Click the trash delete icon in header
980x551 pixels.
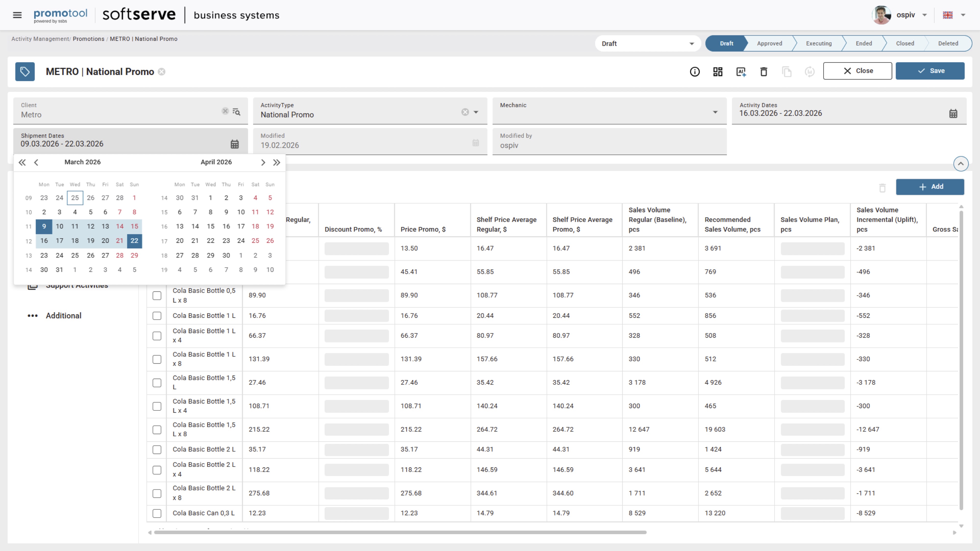(763, 72)
